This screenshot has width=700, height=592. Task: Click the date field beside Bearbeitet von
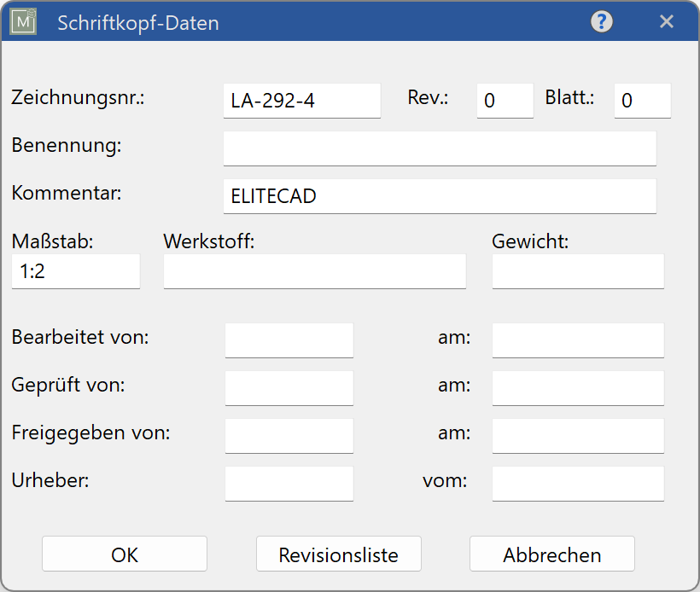578,340
